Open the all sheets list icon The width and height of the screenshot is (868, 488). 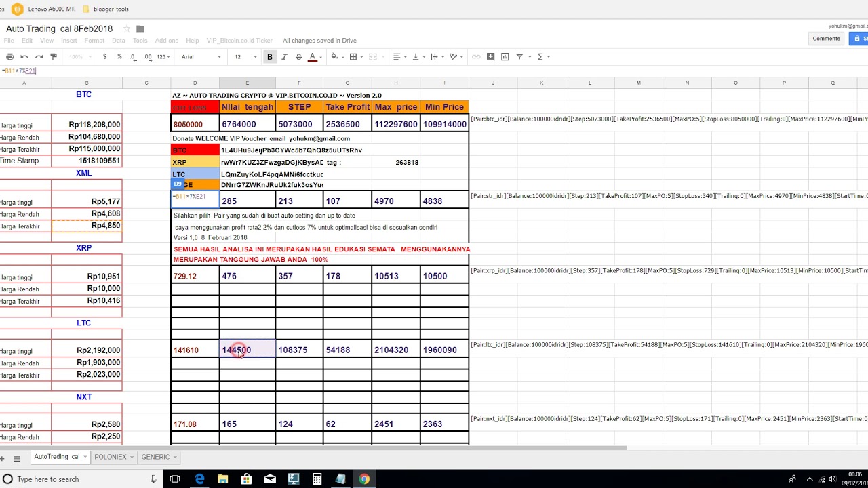[x=16, y=459]
